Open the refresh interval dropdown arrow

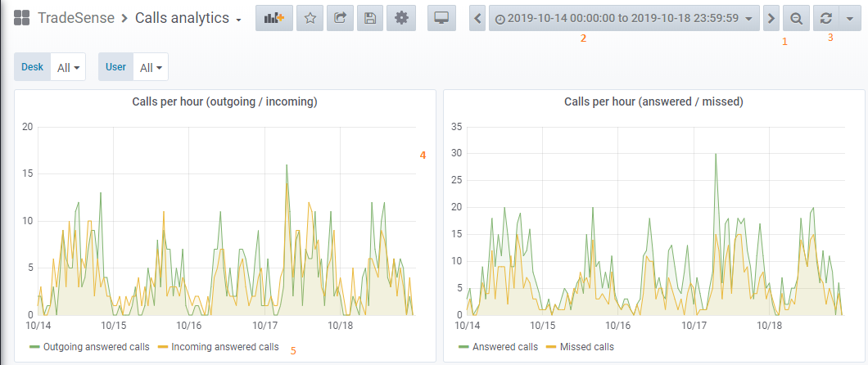tap(850, 18)
